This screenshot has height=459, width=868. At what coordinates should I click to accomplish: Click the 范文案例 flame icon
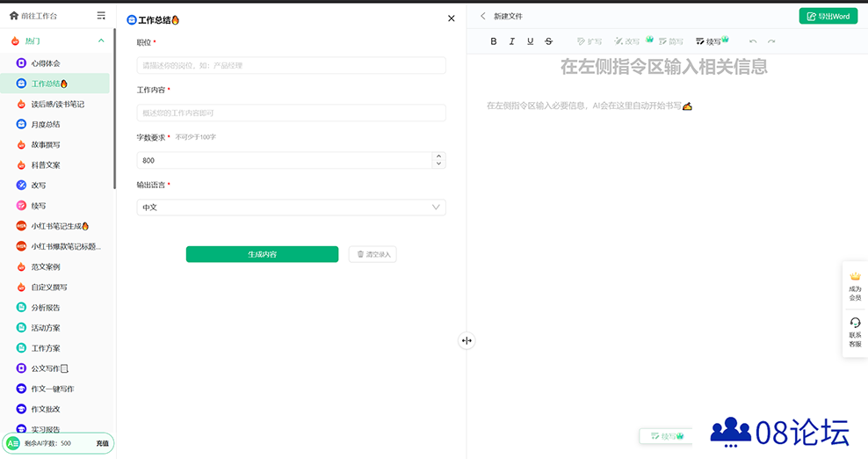coord(21,266)
